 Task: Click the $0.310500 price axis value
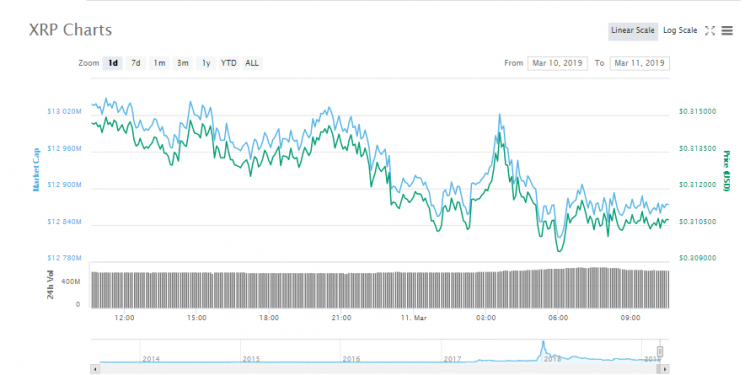coord(698,221)
